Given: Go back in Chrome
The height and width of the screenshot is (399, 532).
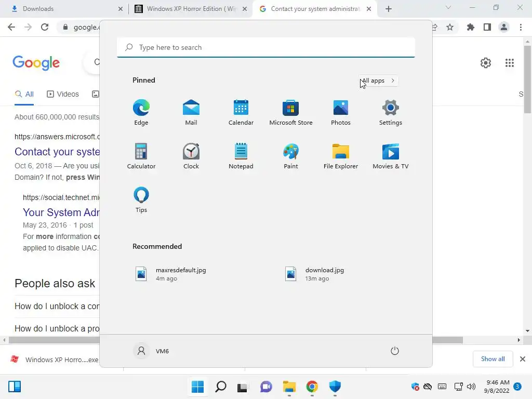Looking at the screenshot, I should (11, 27).
